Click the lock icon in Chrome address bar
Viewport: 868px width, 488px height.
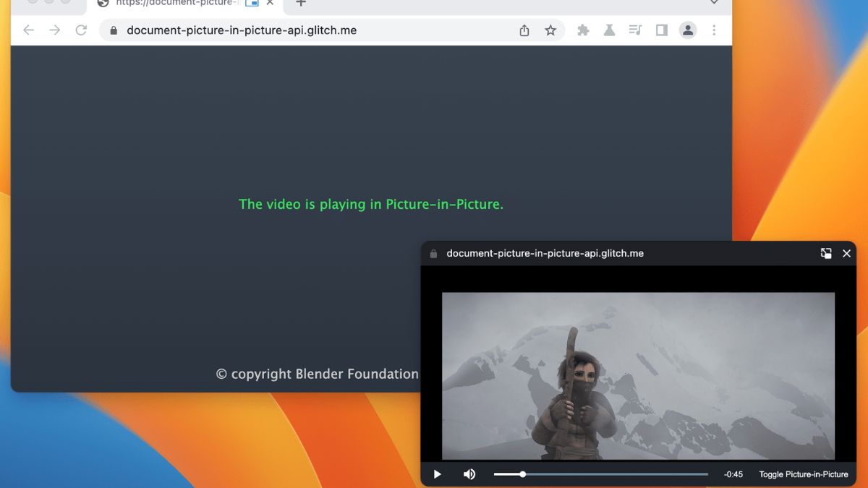coord(113,30)
